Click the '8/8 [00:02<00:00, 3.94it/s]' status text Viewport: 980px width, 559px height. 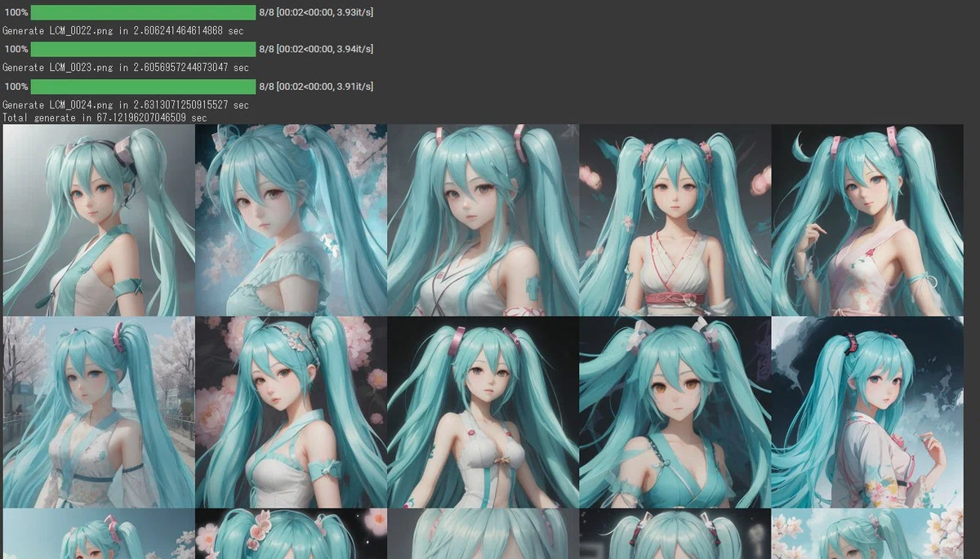pos(316,49)
